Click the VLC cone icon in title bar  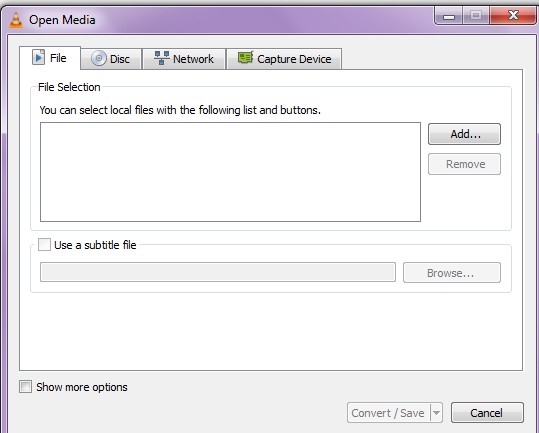coord(16,20)
